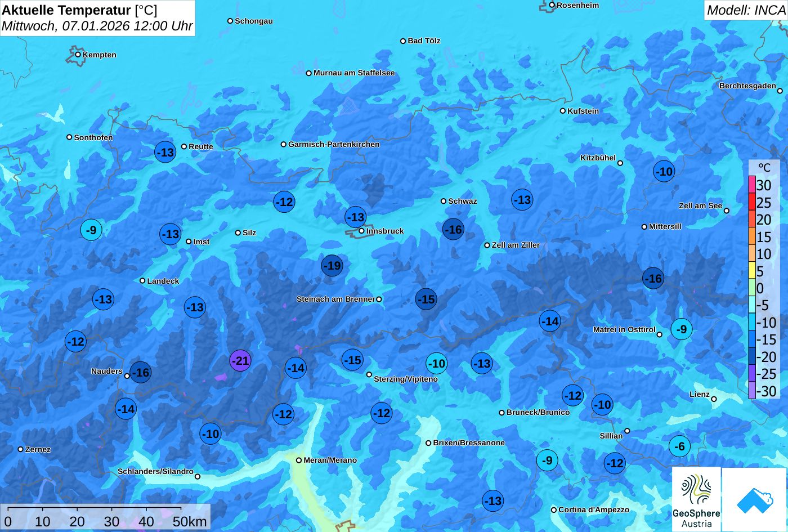Click the GeoSphere Austria logo

(x=696, y=499)
